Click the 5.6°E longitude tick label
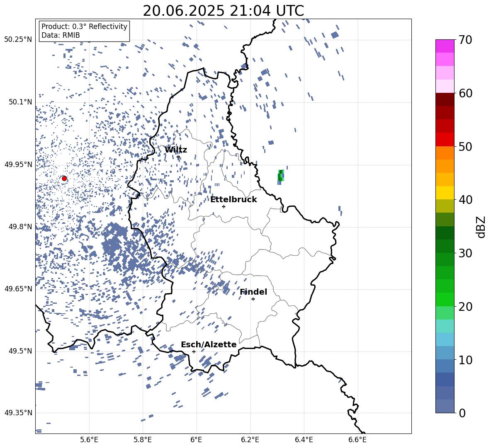The width and height of the screenshot is (491, 448). tap(89, 440)
